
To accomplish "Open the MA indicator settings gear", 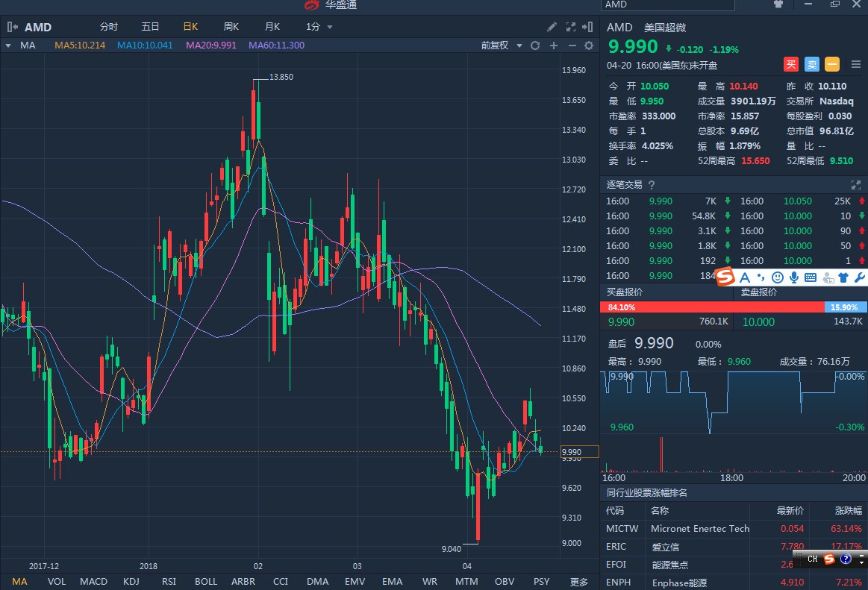I will pos(589,45).
